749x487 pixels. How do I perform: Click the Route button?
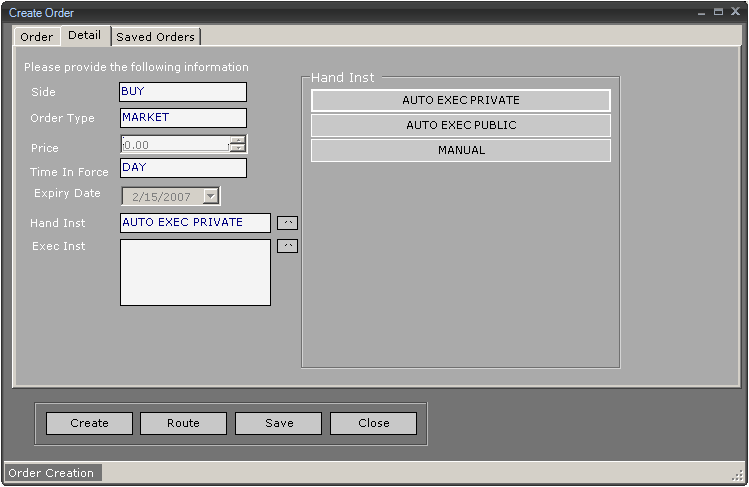tap(183, 423)
